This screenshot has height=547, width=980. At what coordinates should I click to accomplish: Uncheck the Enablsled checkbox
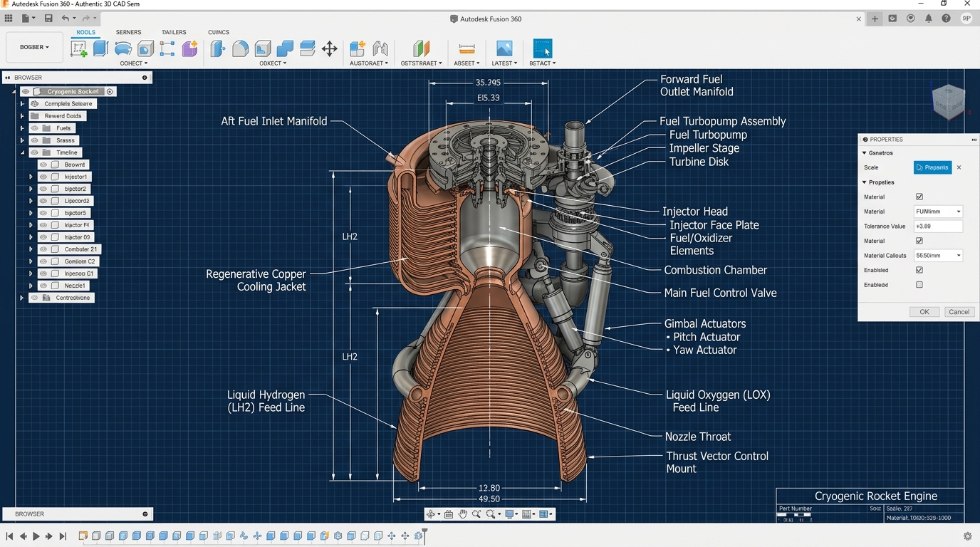point(919,270)
